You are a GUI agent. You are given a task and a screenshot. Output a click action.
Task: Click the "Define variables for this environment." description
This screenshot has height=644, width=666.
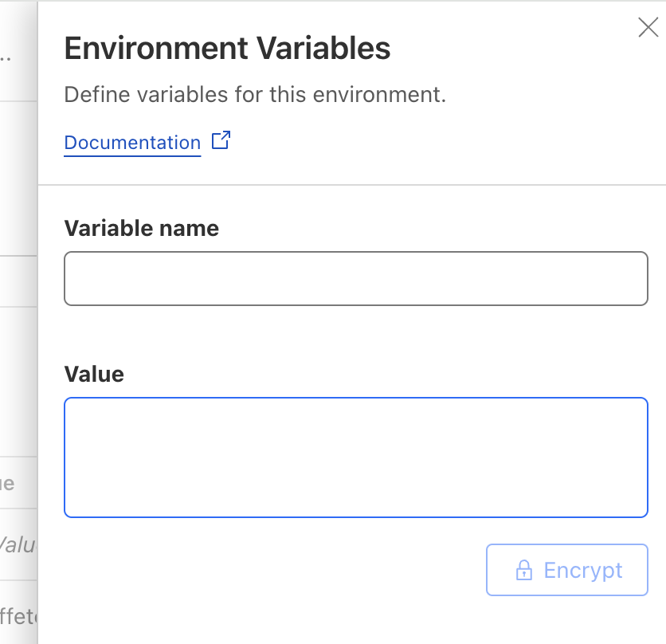click(255, 95)
